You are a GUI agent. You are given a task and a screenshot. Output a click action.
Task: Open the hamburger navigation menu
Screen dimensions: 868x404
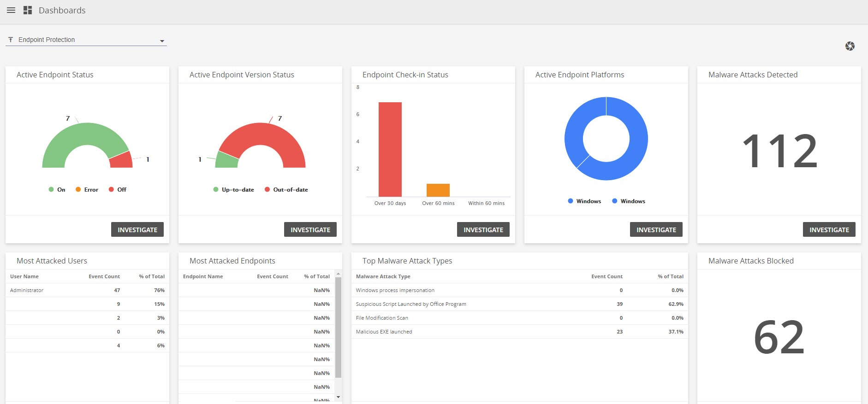[x=11, y=10]
